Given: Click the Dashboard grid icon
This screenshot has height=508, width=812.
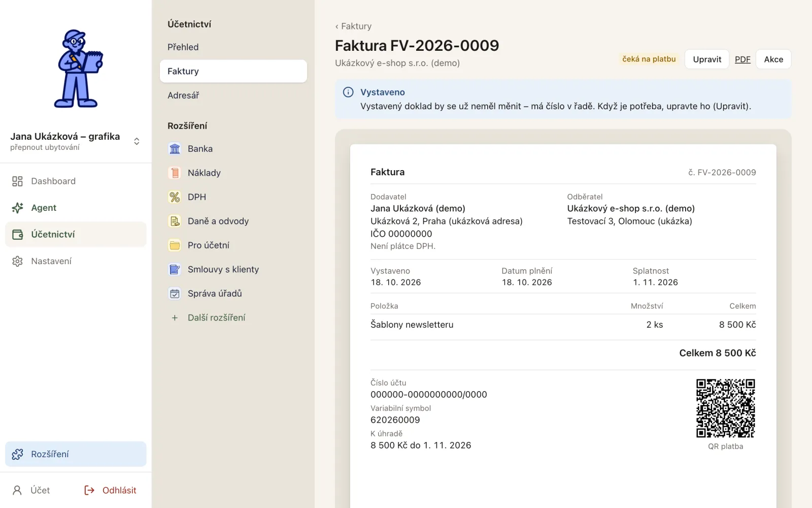Looking at the screenshot, I should [x=17, y=181].
